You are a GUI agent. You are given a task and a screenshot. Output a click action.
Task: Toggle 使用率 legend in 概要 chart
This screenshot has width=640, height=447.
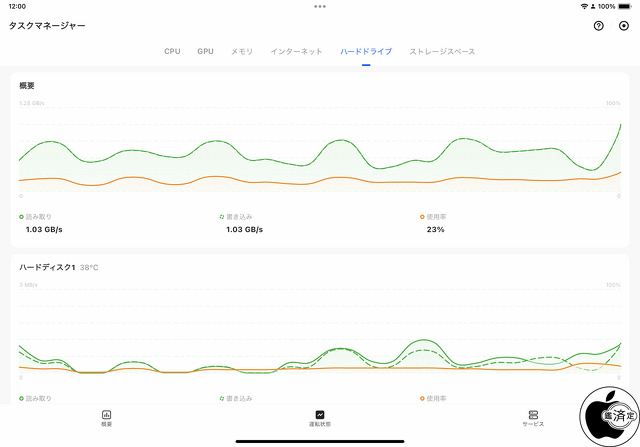[434, 216]
